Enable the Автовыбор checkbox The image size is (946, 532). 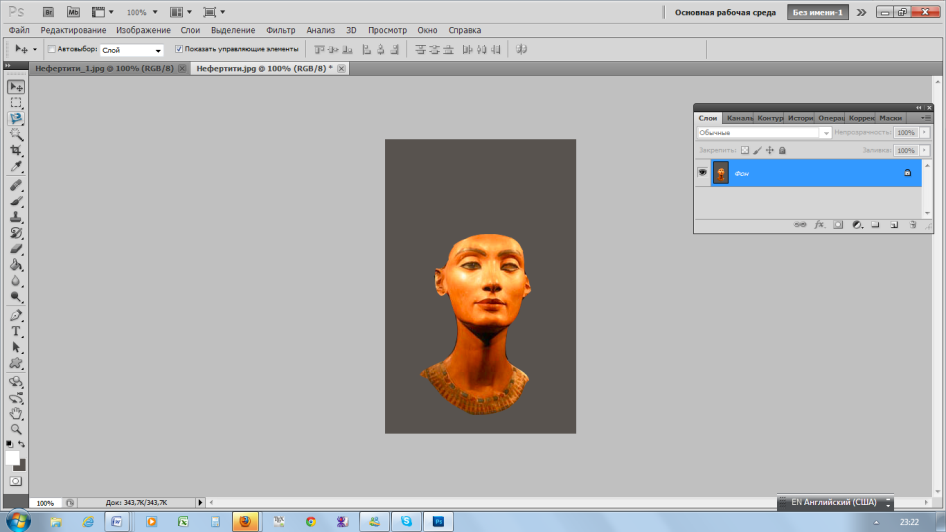tap(52, 49)
